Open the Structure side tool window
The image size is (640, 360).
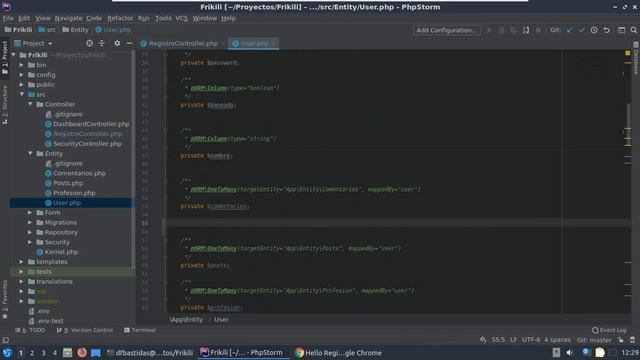coord(4,104)
